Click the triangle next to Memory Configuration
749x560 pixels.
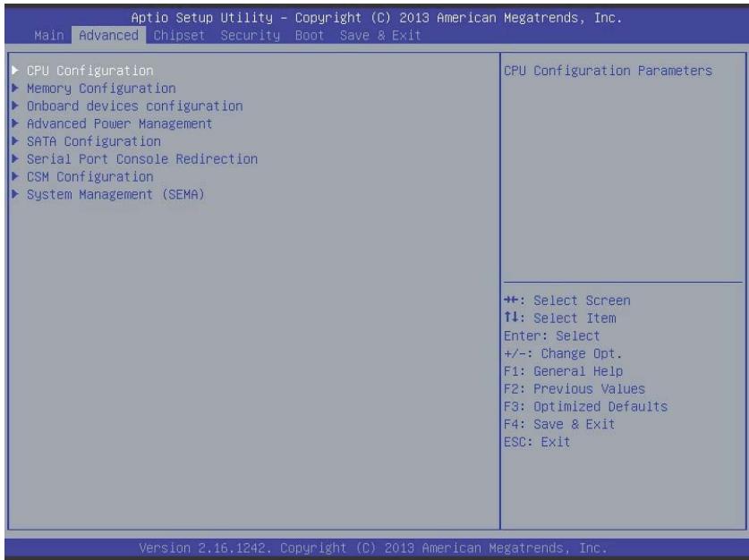tap(15, 88)
